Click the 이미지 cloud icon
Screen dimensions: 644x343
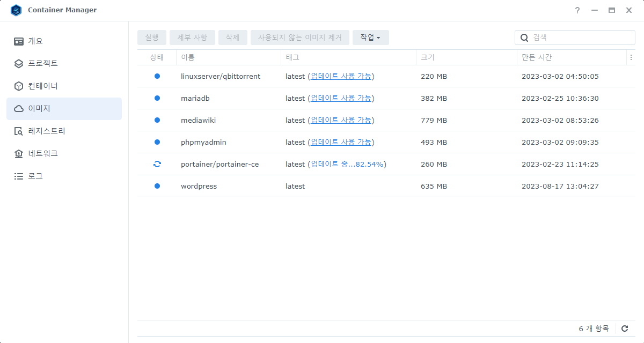click(x=19, y=109)
